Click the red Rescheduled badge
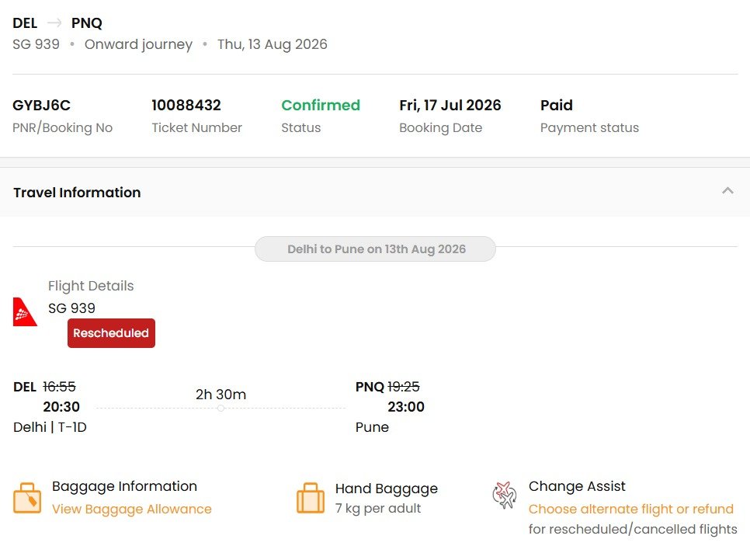750x560 pixels. [111, 333]
